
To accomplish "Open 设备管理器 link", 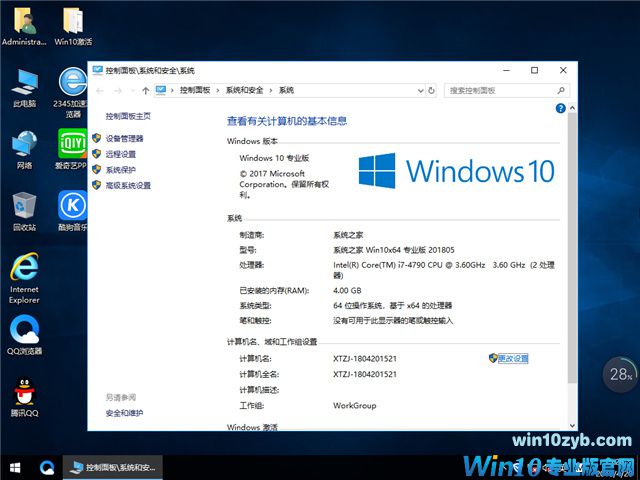I will (124, 138).
